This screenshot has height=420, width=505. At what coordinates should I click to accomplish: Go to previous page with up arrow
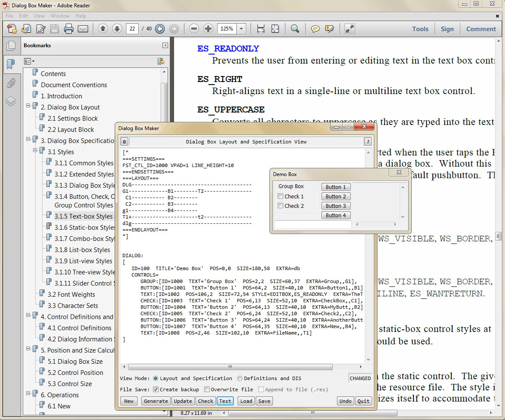point(103,29)
